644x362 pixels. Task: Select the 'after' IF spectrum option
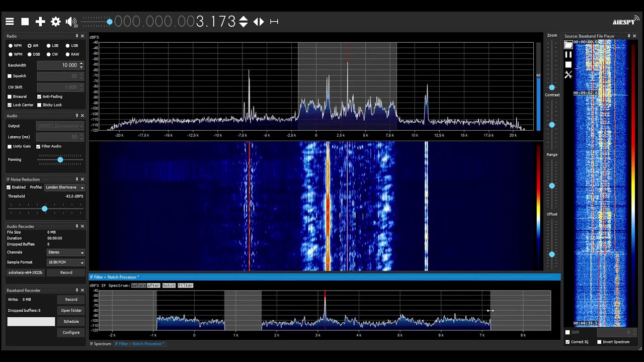tap(153, 286)
